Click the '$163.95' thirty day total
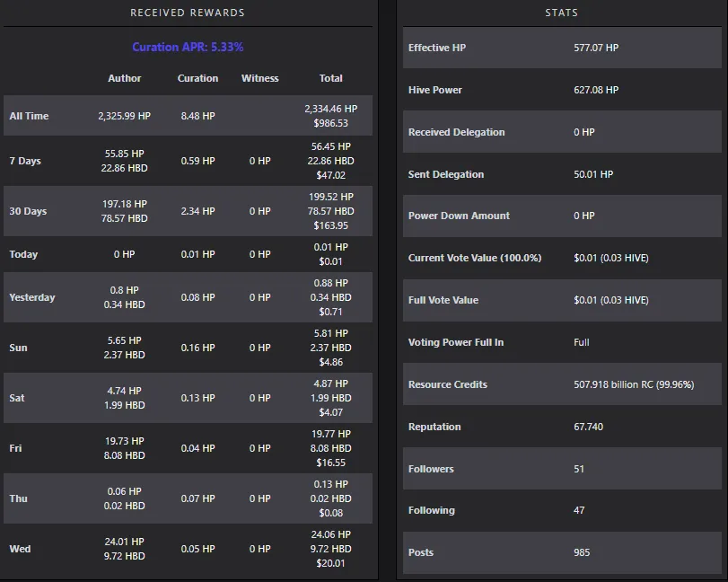The width and height of the screenshot is (728, 582). [x=330, y=225]
